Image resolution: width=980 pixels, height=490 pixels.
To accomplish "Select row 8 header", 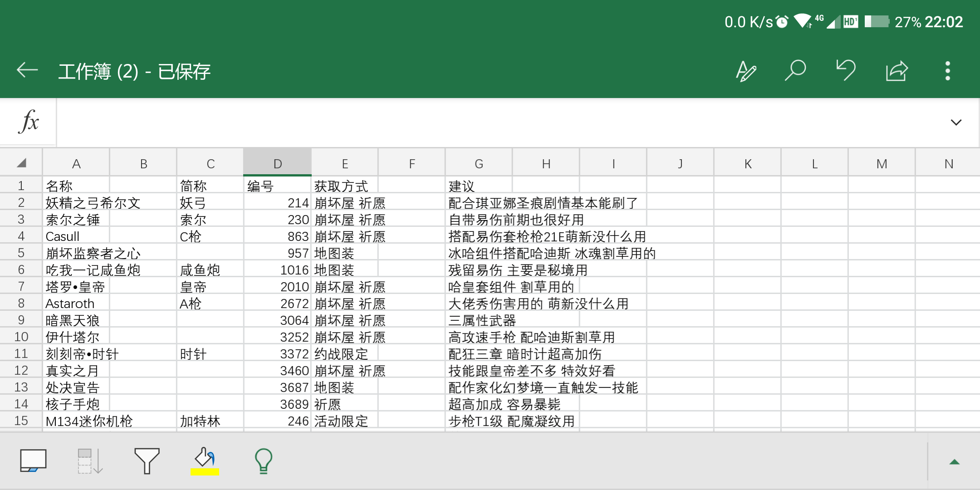I will (x=21, y=303).
